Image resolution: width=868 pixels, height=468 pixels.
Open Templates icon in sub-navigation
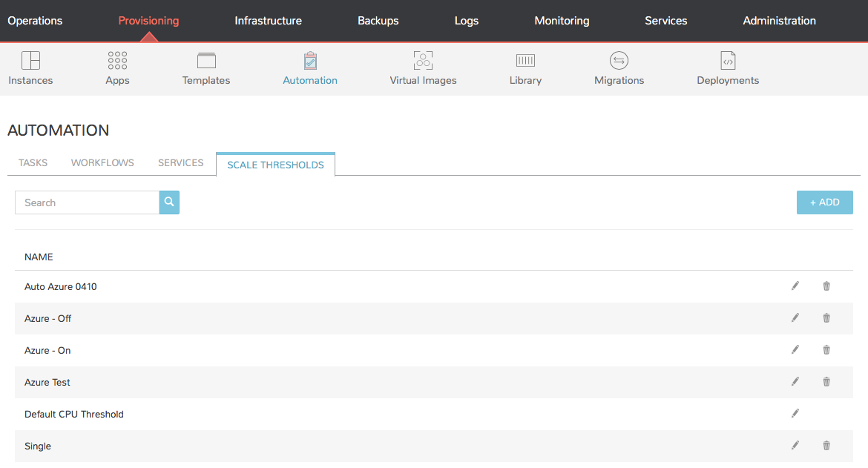pyautogui.click(x=206, y=60)
